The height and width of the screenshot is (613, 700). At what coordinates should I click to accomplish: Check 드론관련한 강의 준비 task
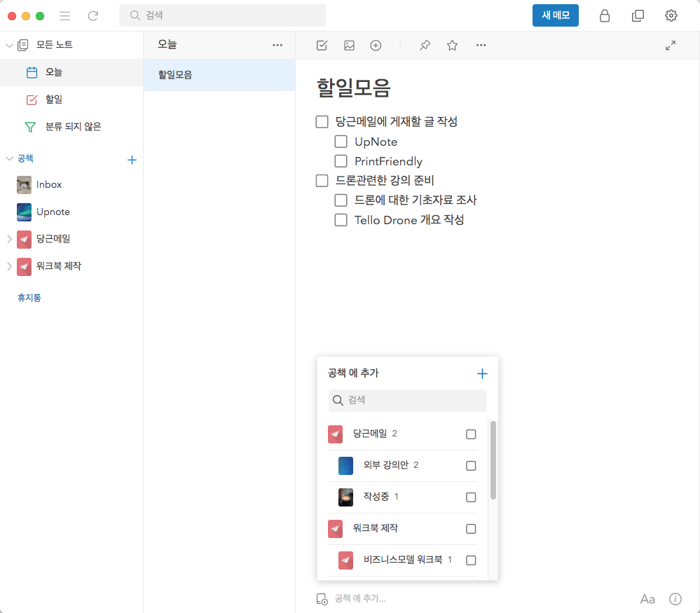(322, 180)
